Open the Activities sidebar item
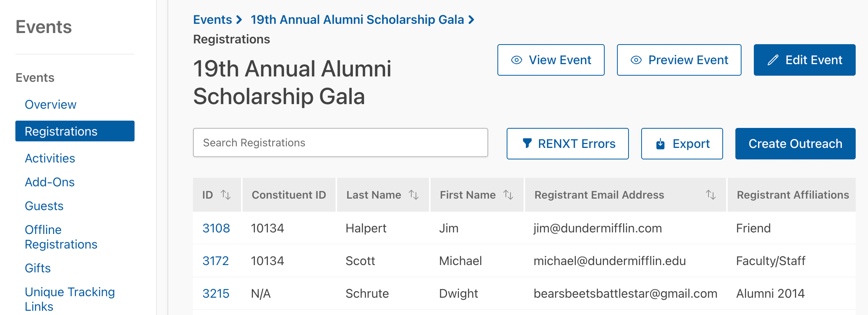The height and width of the screenshot is (315, 868). click(50, 158)
